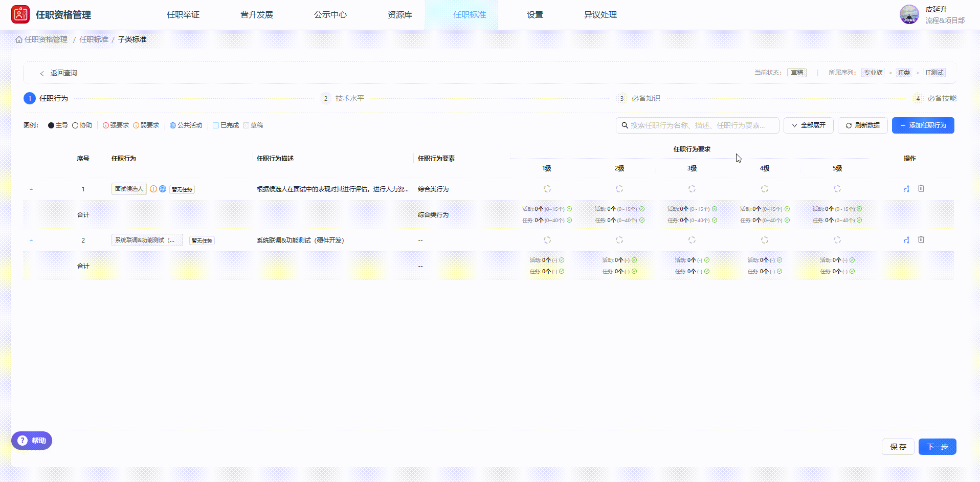Select the 主导 legend radio
The width and height of the screenshot is (980, 482).
[x=50, y=125]
